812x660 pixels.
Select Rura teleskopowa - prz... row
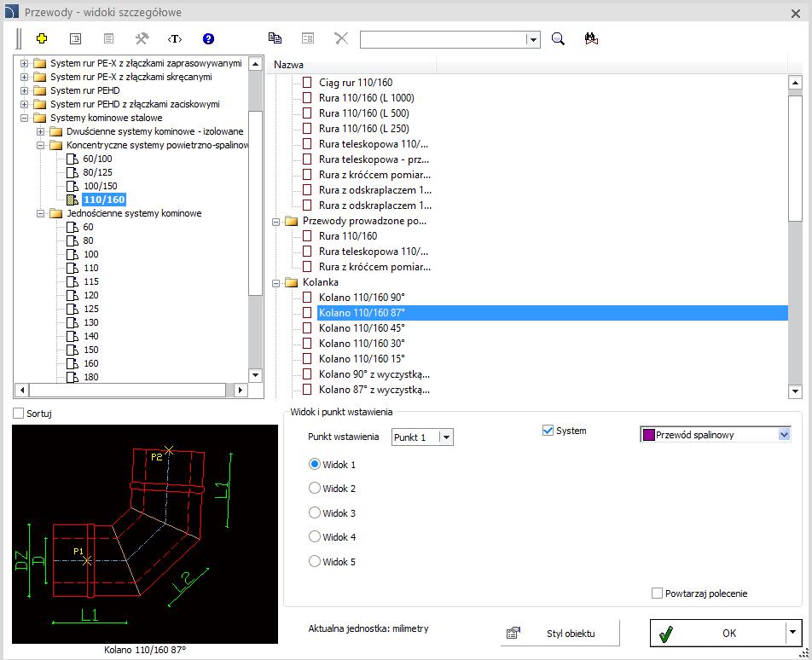[x=374, y=159]
